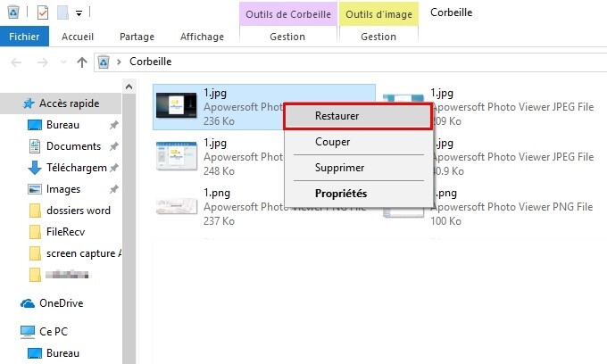Click the up arrow navigation button
607x364 pixels.
coord(82,62)
